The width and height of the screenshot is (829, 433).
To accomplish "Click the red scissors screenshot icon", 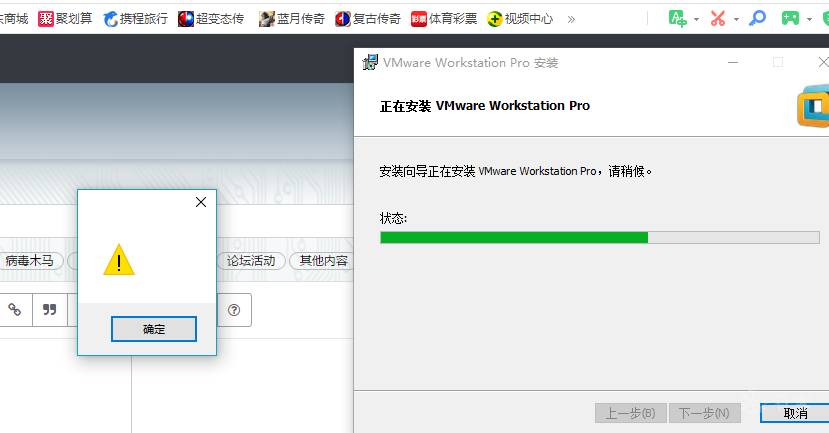I will tap(717, 19).
